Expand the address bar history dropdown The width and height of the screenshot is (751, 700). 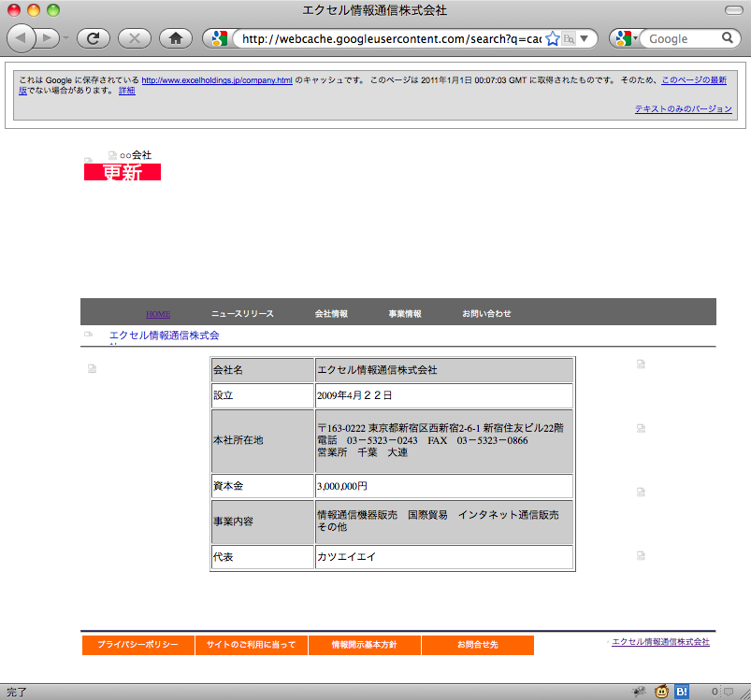pyautogui.click(x=584, y=38)
